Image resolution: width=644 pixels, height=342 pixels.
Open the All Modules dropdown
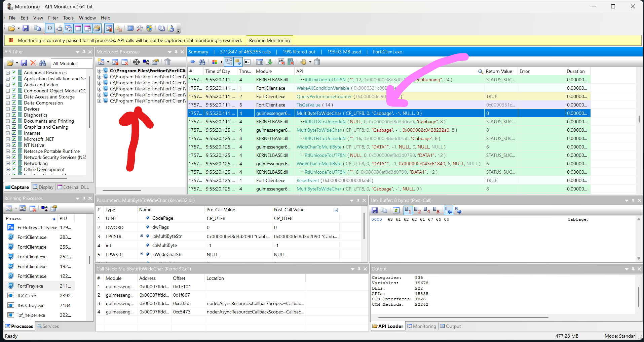tap(72, 63)
